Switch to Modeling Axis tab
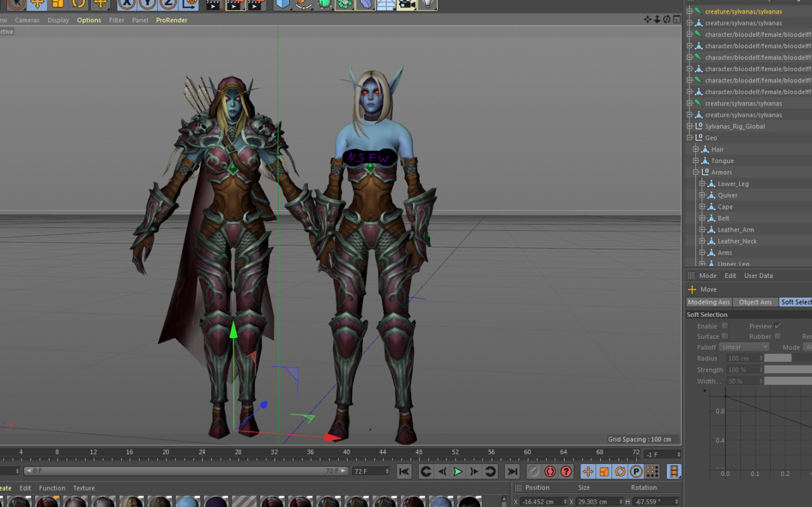The width and height of the screenshot is (812, 507). pos(709,302)
